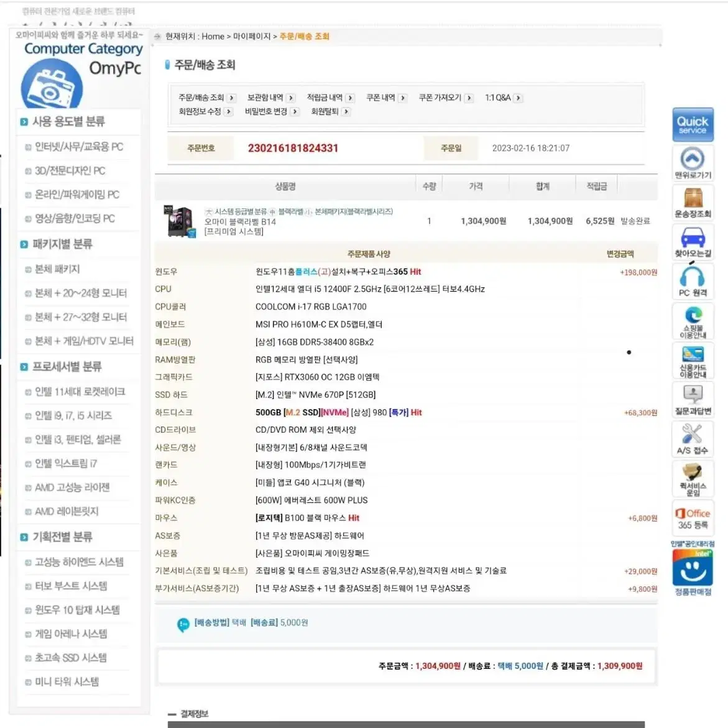Open the 3D/전문디자인 PC category
The width and height of the screenshot is (728, 728).
pyautogui.click(x=70, y=171)
